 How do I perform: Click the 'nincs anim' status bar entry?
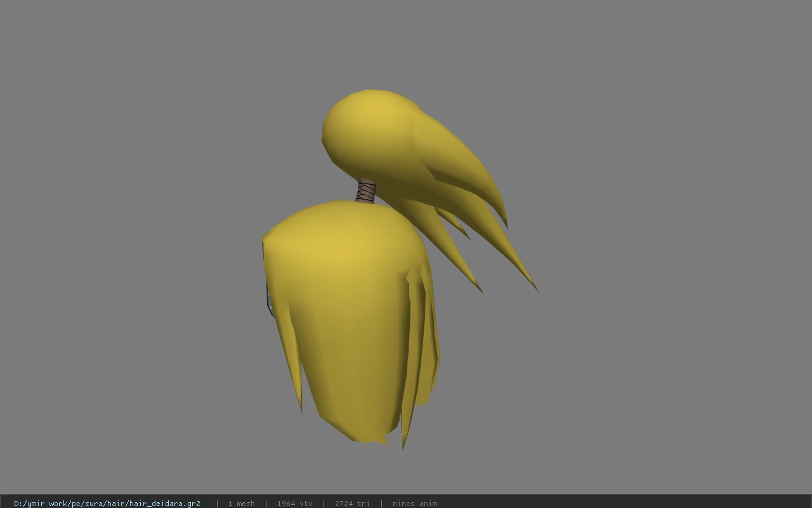pyautogui.click(x=415, y=504)
